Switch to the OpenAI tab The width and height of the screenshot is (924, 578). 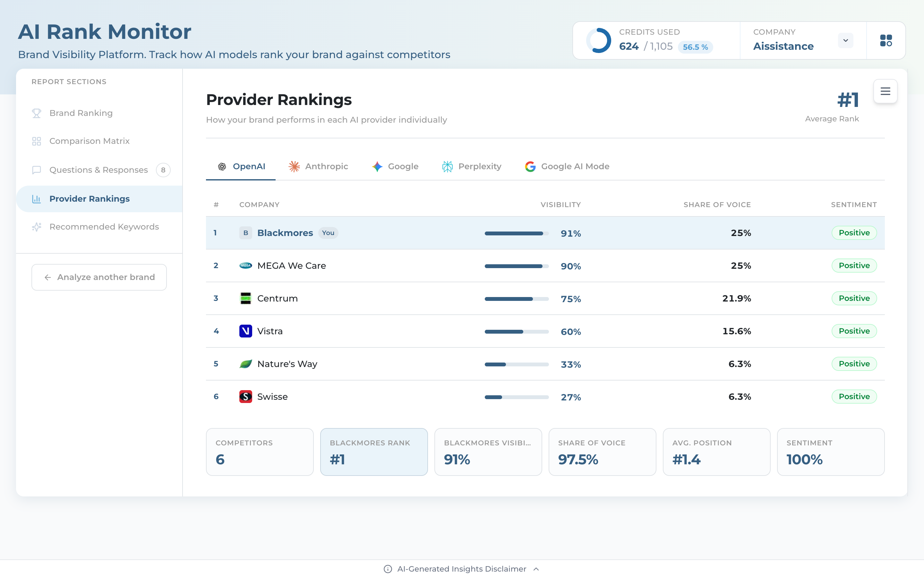coord(241,167)
